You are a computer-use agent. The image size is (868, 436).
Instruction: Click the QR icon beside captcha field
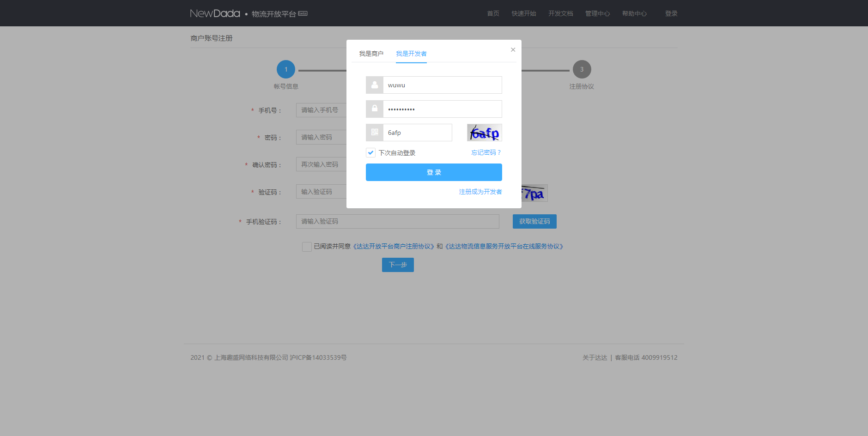click(375, 133)
